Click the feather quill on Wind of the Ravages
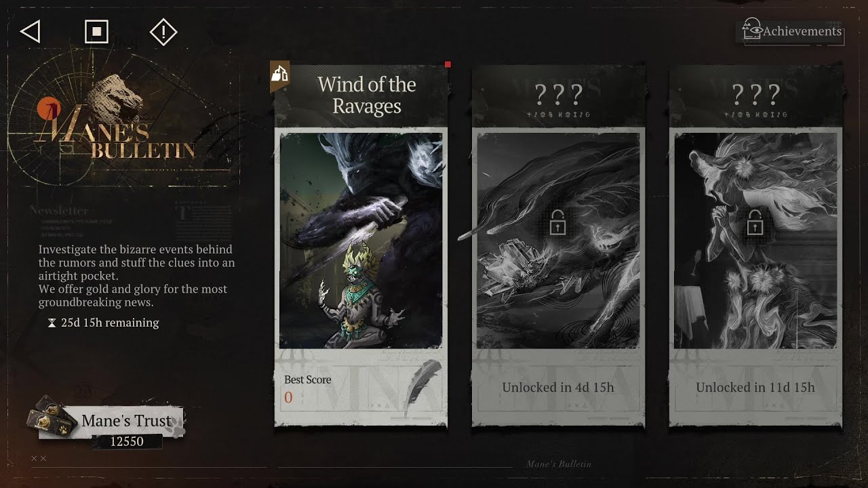Screen dimensions: 868x488 420,388
